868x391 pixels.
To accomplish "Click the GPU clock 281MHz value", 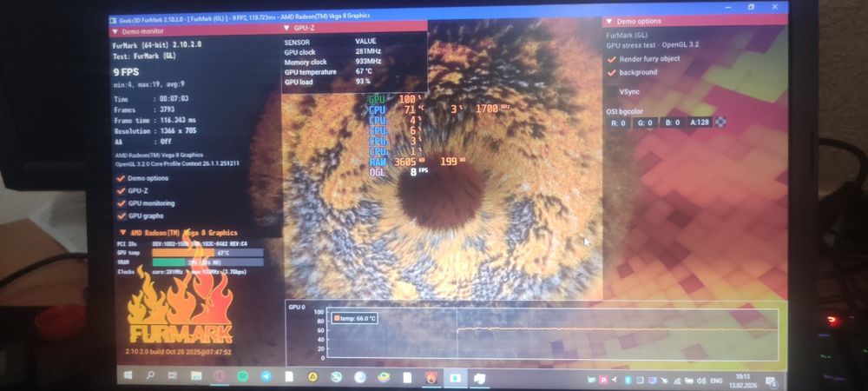I will [x=368, y=51].
